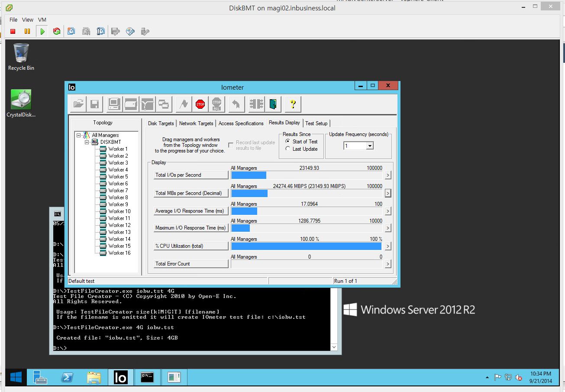Click arrow next to Total Error Count bar
This screenshot has height=392, width=565.
[x=388, y=264]
